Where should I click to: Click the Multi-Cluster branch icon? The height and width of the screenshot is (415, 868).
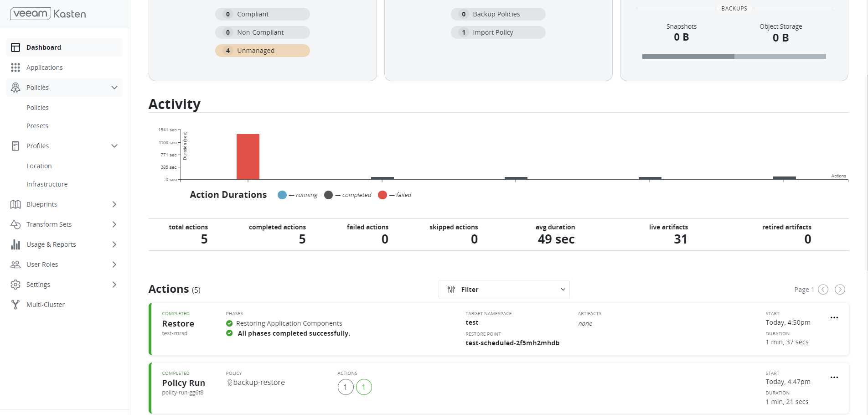[x=15, y=305]
